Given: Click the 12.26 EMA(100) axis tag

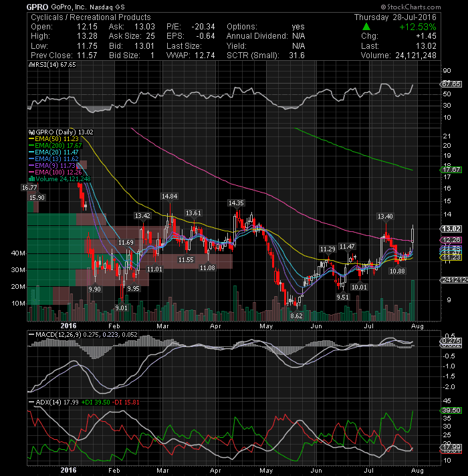Looking at the screenshot, I should [x=451, y=240].
